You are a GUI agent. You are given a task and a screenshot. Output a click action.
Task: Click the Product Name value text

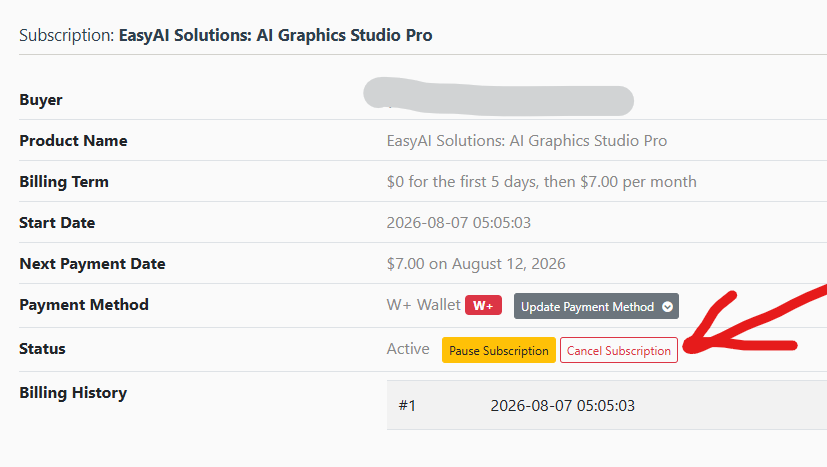(527, 141)
